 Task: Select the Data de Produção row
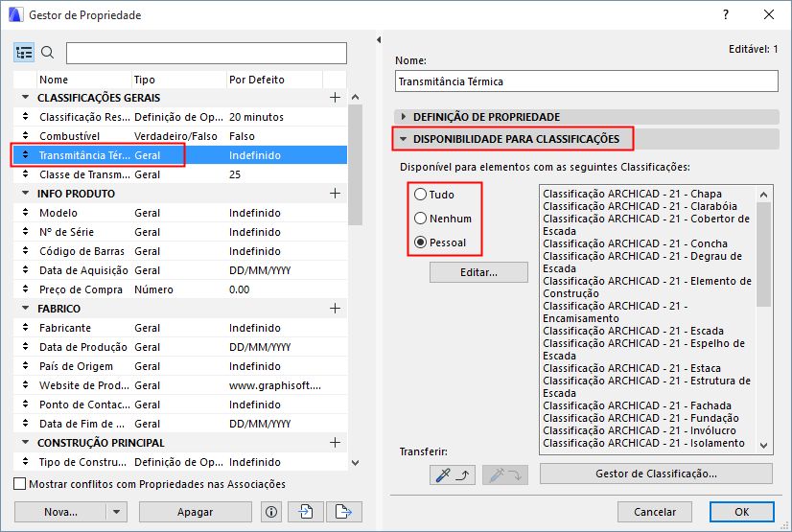tap(180, 347)
